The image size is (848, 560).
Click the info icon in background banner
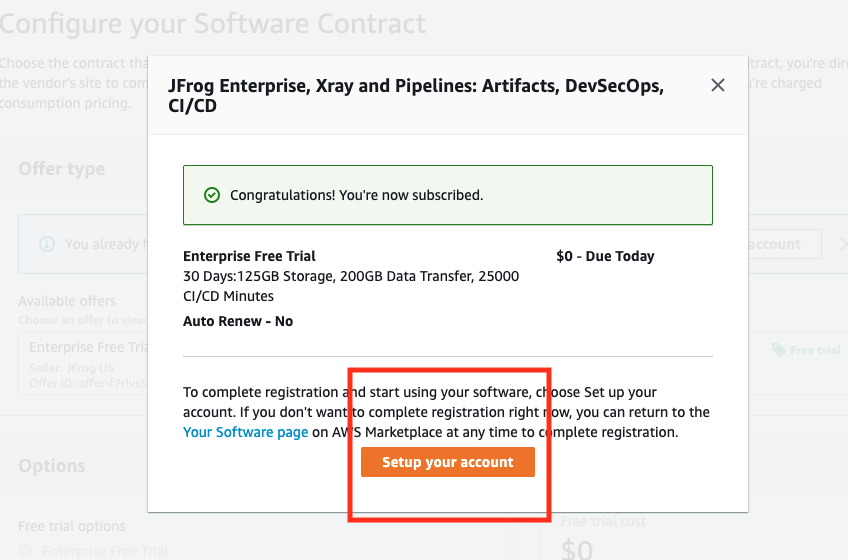(x=46, y=244)
